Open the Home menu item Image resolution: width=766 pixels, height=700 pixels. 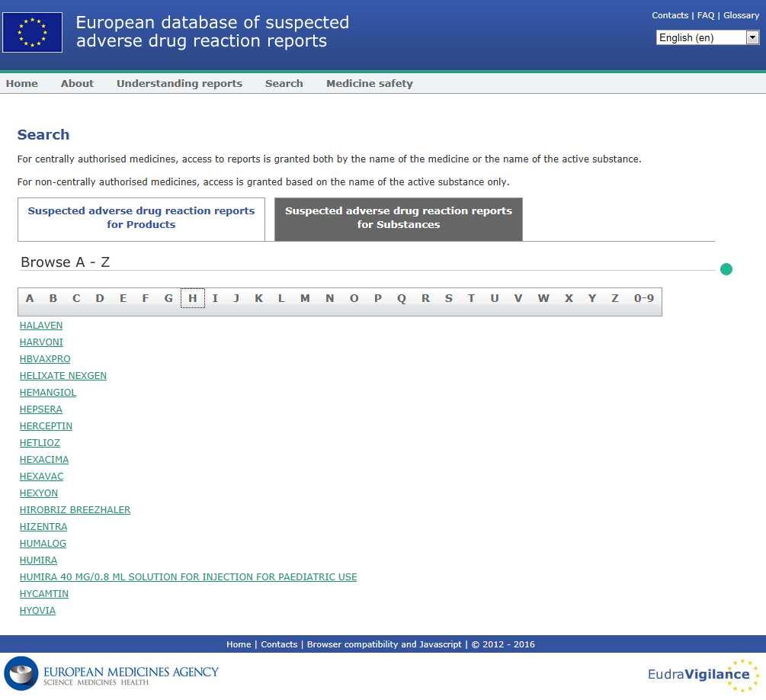22,84
